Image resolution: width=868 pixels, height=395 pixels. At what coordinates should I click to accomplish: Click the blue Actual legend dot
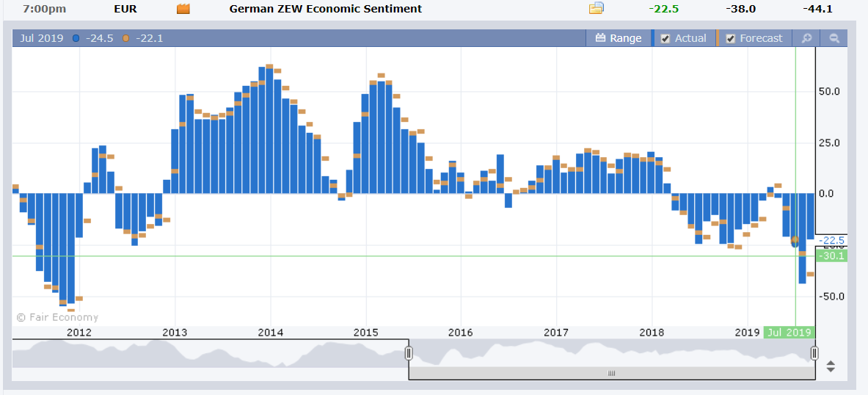point(76,38)
